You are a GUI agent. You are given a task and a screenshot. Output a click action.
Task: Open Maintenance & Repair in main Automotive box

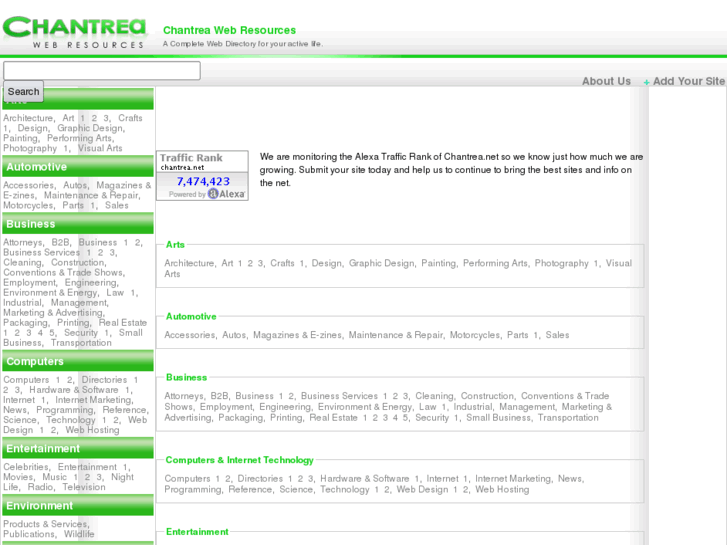pyautogui.click(x=395, y=335)
